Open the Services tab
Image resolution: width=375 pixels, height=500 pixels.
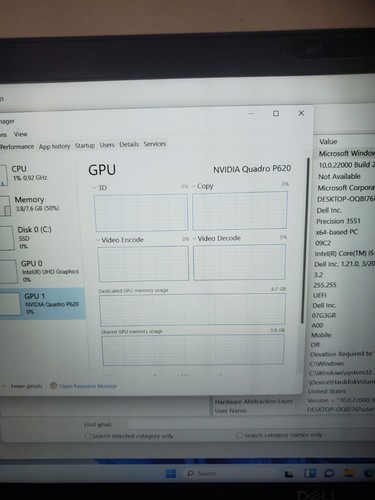point(155,144)
